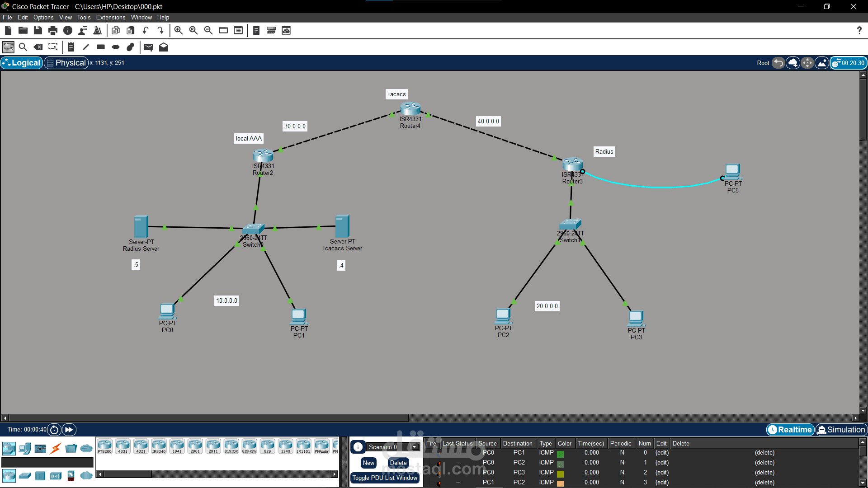Choose Switches subcategory icon
The height and width of the screenshot is (488, 868).
click(25, 475)
